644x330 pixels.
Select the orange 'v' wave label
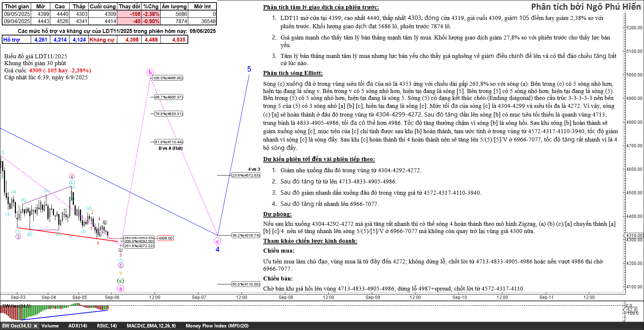click(121, 273)
